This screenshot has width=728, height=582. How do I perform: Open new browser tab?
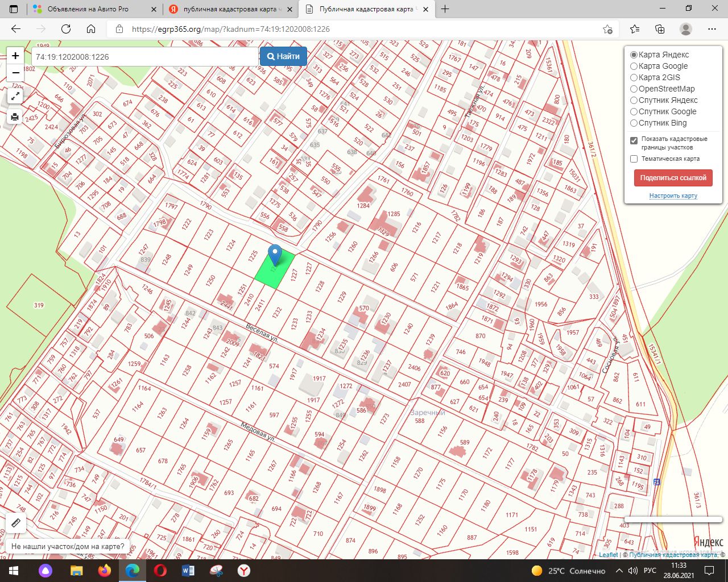445,9
